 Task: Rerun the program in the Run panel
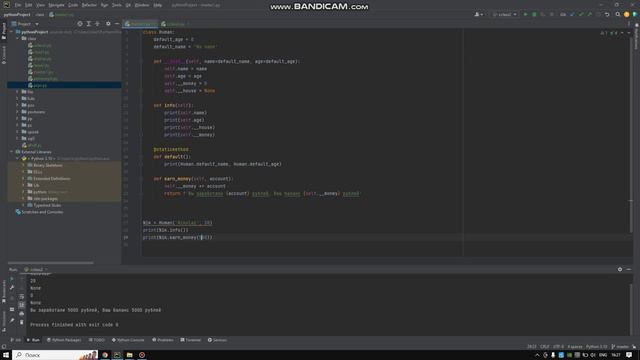tap(12, 279)
